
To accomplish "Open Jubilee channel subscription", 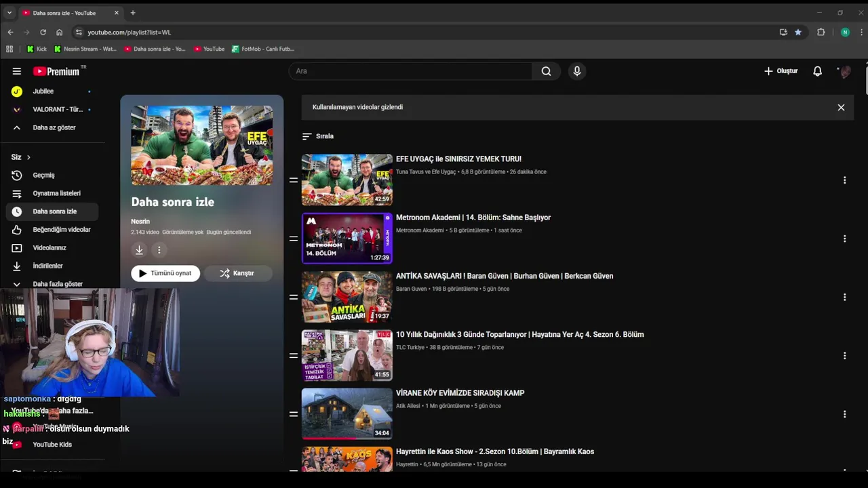I will [52, 91].
